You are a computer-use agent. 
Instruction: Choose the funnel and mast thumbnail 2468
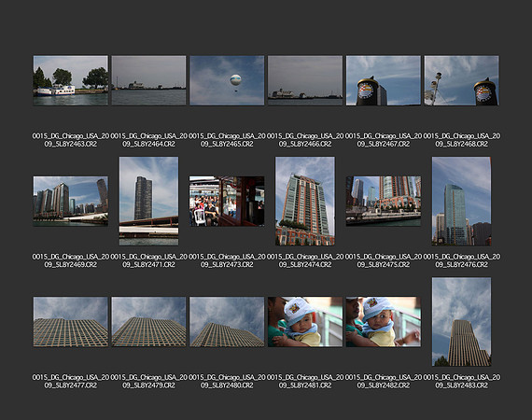[x=461, y=81]
